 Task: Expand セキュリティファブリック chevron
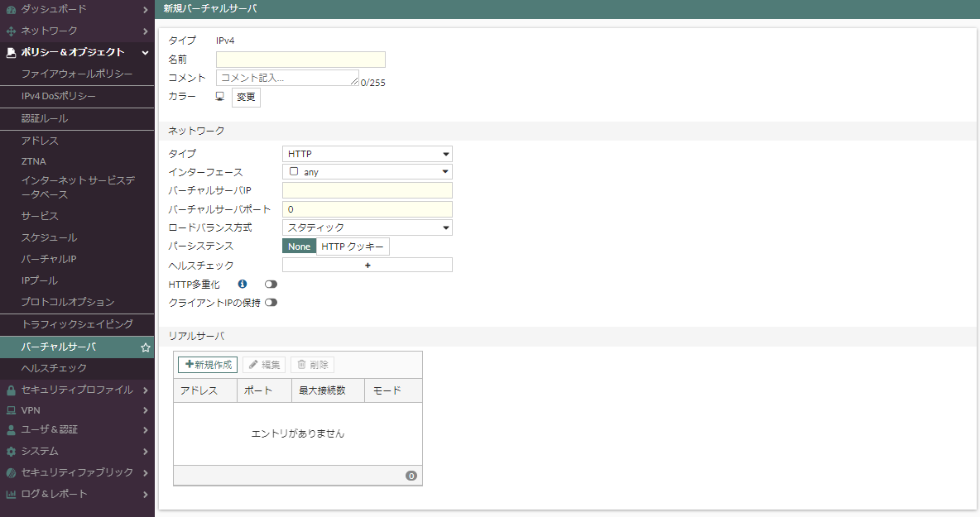[x=146, y=472]
